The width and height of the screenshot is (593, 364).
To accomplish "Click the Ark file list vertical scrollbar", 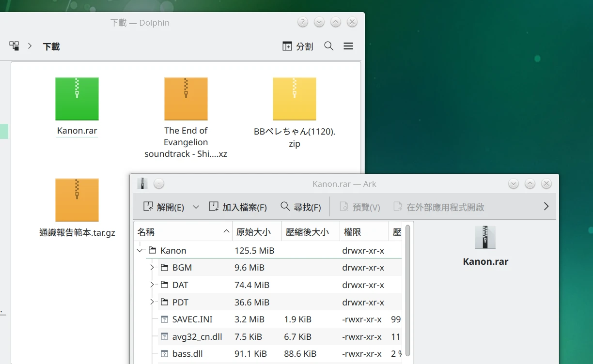I will tap(408, 290).
